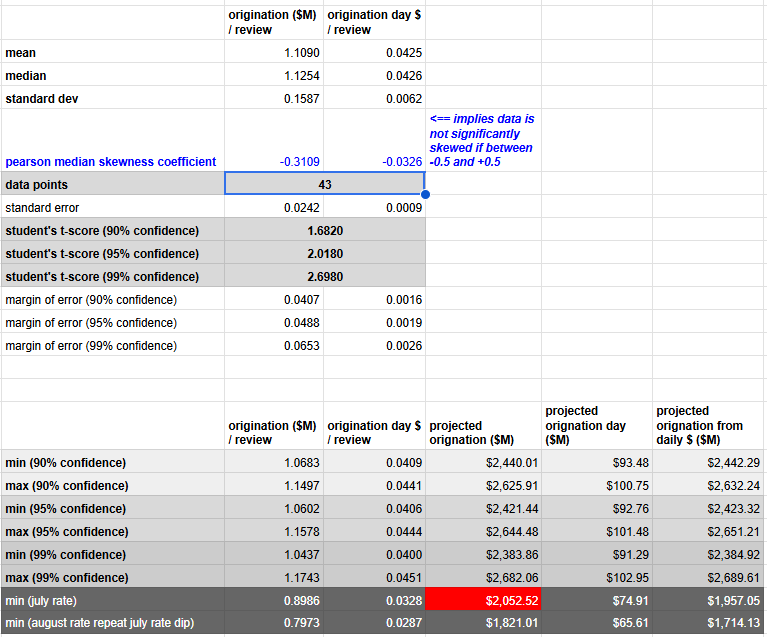Viewport: 767px width, 637px height.
Task: Click the $92.76 cell
Action: [631, 508]
